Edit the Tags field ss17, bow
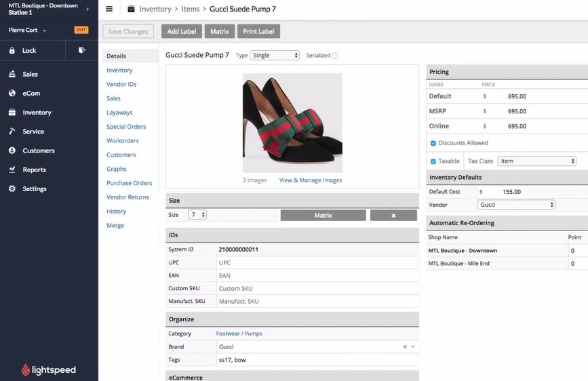 pos(317,360)
